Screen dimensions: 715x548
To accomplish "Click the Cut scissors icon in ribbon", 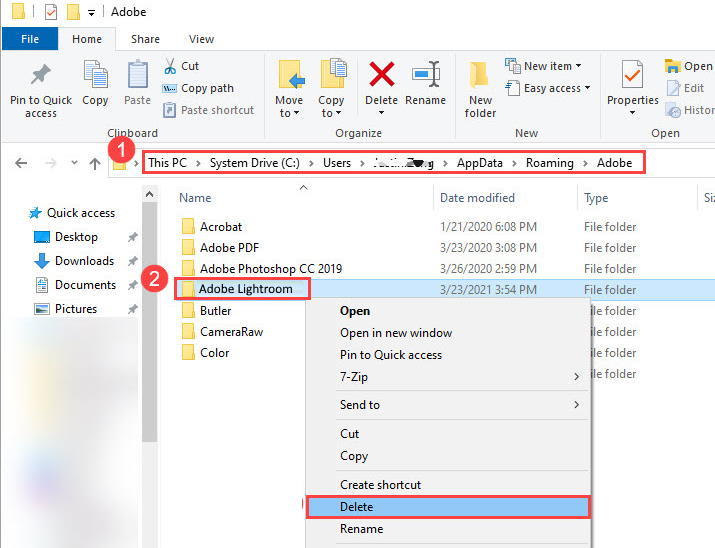I will pos(170,66).
